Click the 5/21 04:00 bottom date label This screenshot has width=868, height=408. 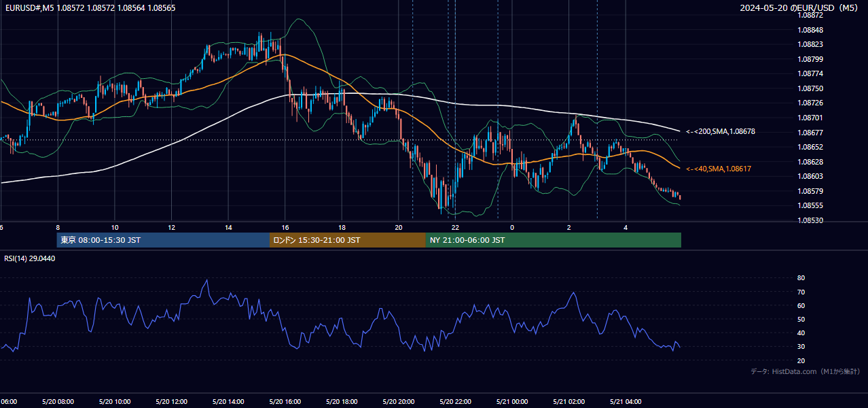click(626, 402)
